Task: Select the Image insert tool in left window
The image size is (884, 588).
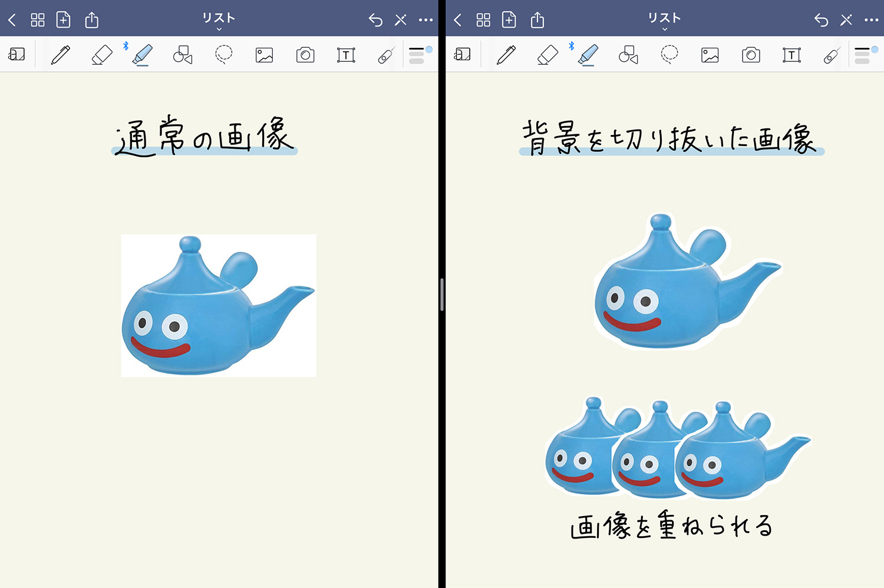Action: 264,55
